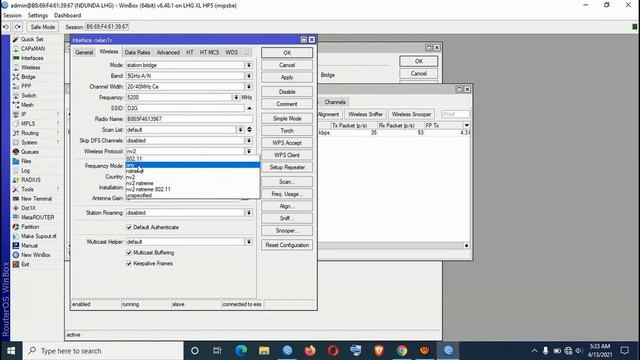Image resolution: width=640 pixels, height=360 pixels.
Task: Open MPLS submenu in sidebar
Action: click(x=28, y=124)
